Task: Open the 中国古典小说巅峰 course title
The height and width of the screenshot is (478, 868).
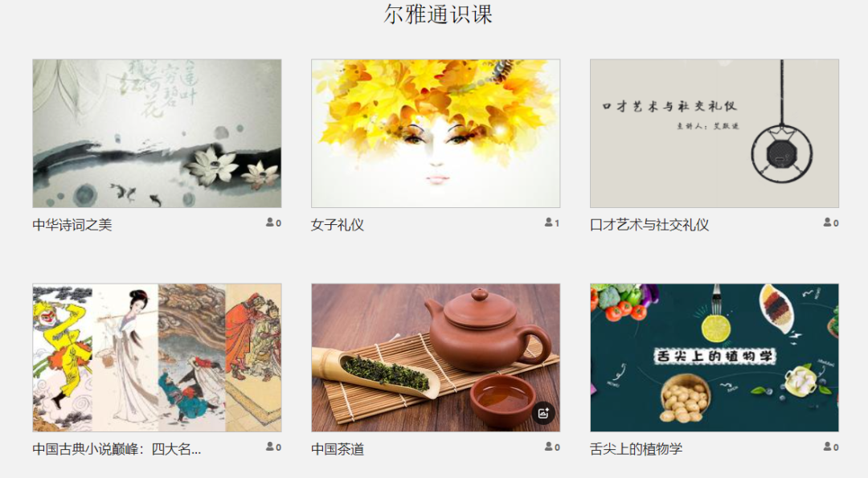Action: tap(117, 449)
